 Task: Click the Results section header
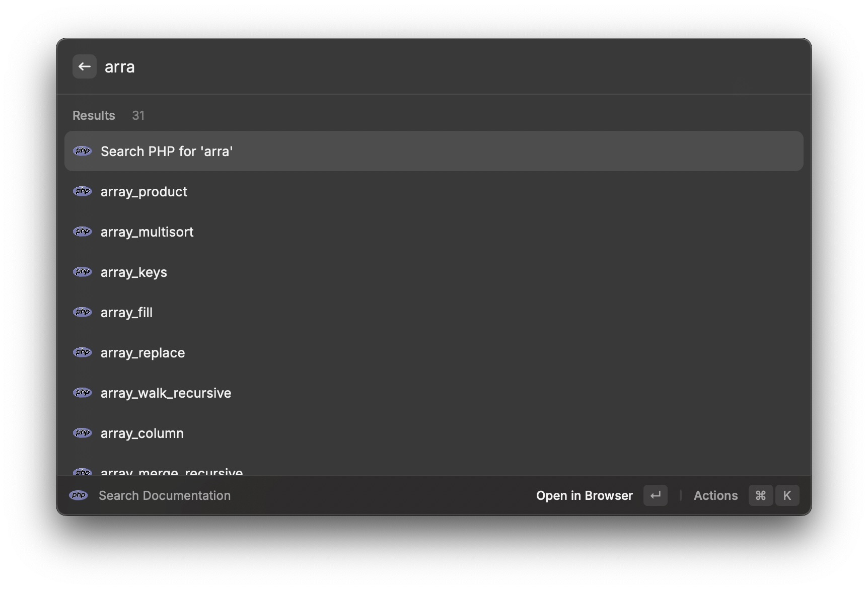click(x=94, y=115)
